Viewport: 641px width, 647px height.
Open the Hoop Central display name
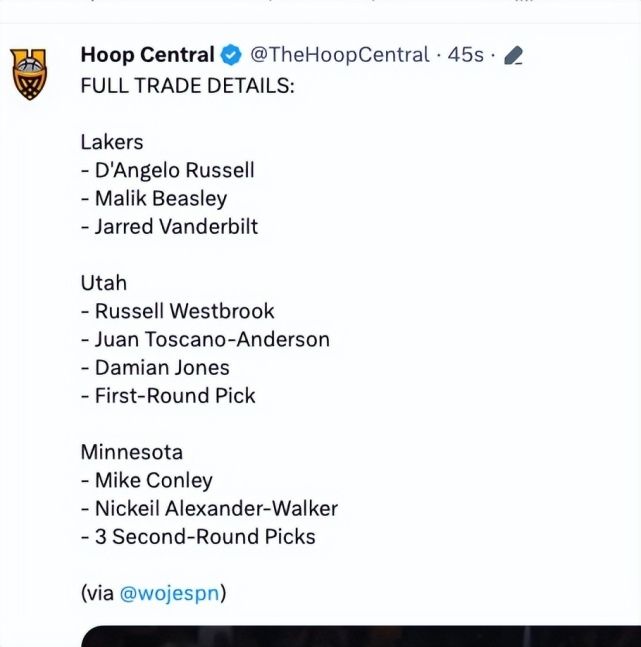coord(147,55)
